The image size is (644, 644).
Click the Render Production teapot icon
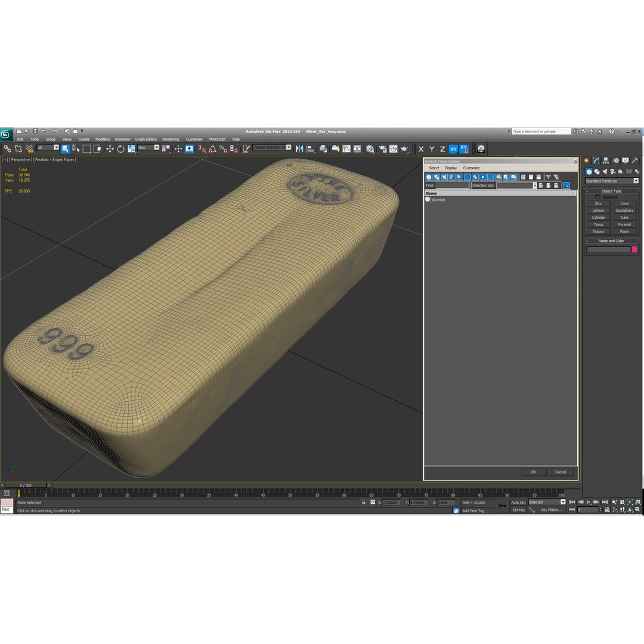pyautogui.click(x=404, y=148)
